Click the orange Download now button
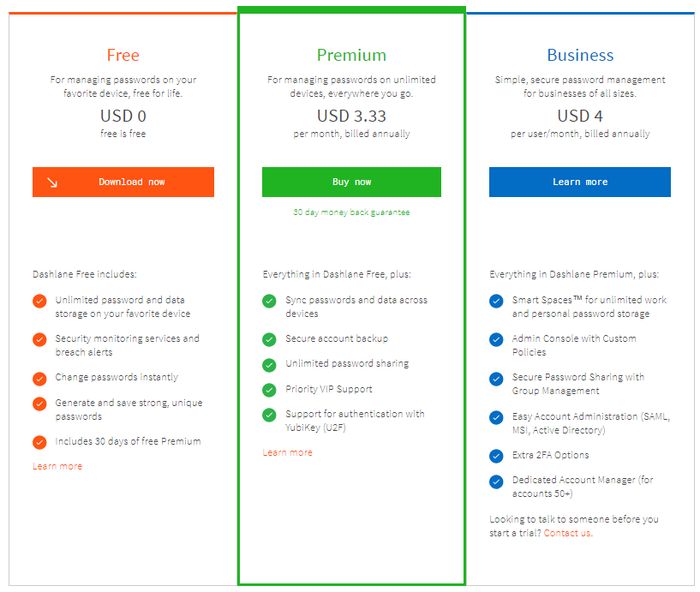 pos(123,182)
